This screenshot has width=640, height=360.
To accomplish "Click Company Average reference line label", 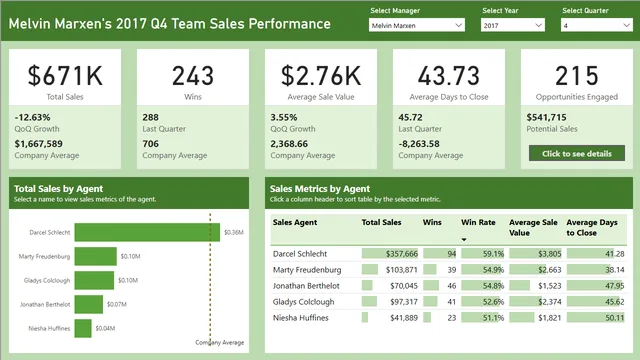I will (220, 342).
